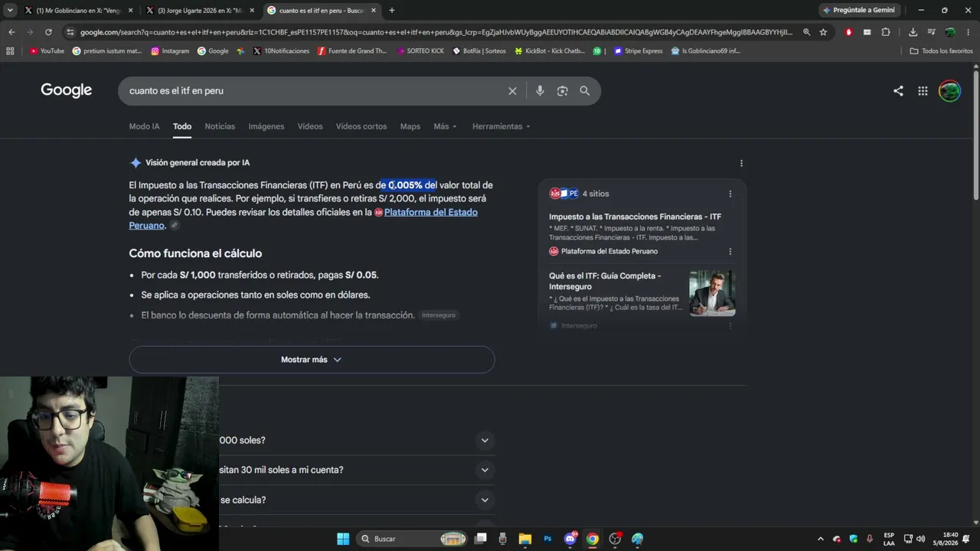Open the AI overview options menu

(741, 163)
